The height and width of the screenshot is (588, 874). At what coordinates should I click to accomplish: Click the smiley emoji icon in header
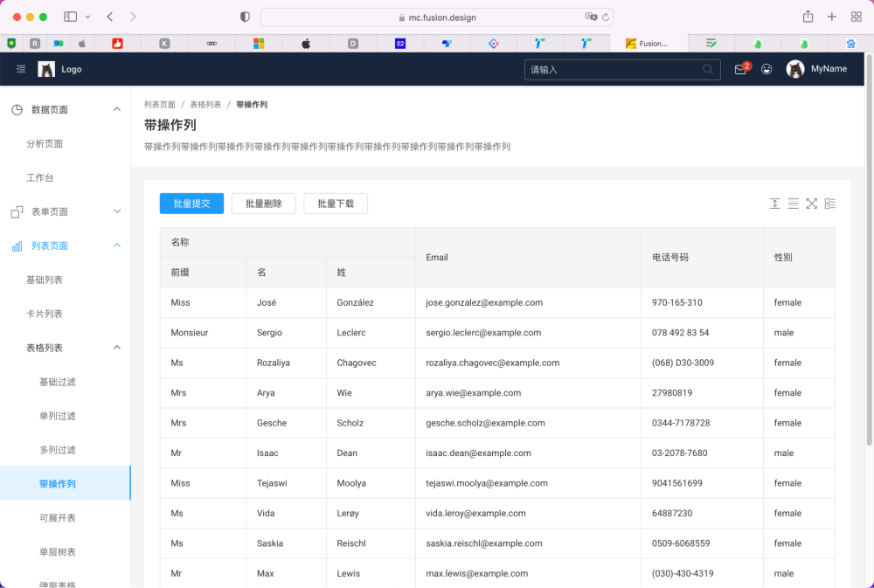[766, 68]
